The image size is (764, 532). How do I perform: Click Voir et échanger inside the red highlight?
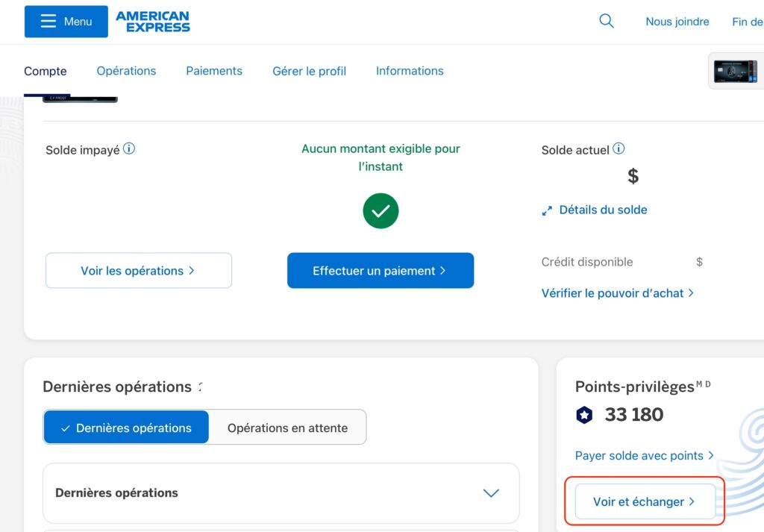pyautogui.click(x=643, y=501)
